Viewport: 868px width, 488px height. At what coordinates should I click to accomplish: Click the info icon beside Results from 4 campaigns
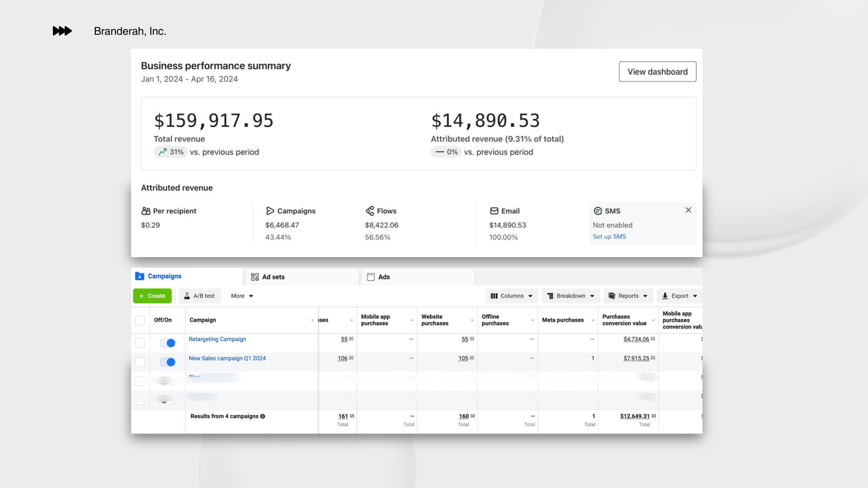263,416
